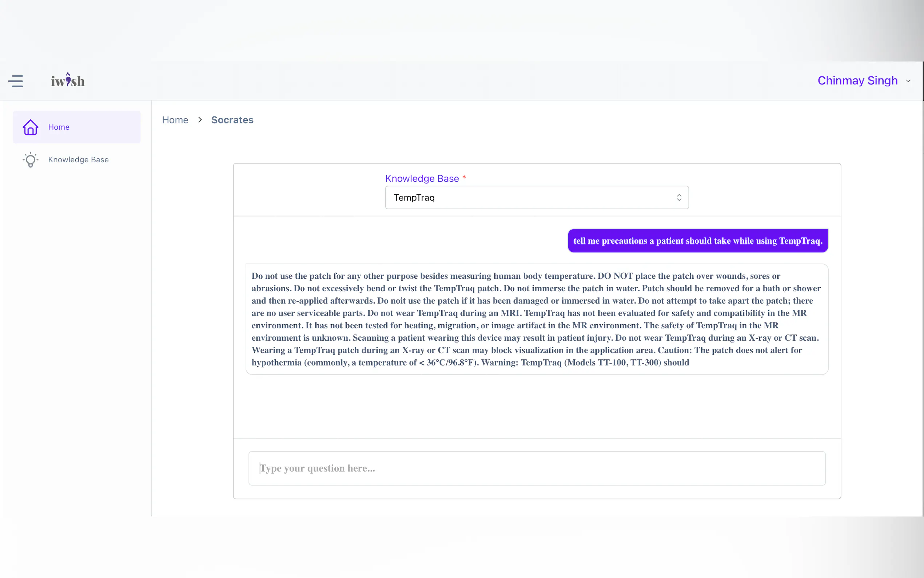
Task: Open the TempTraq knowledge base dropdown
Action: point(536,198)
